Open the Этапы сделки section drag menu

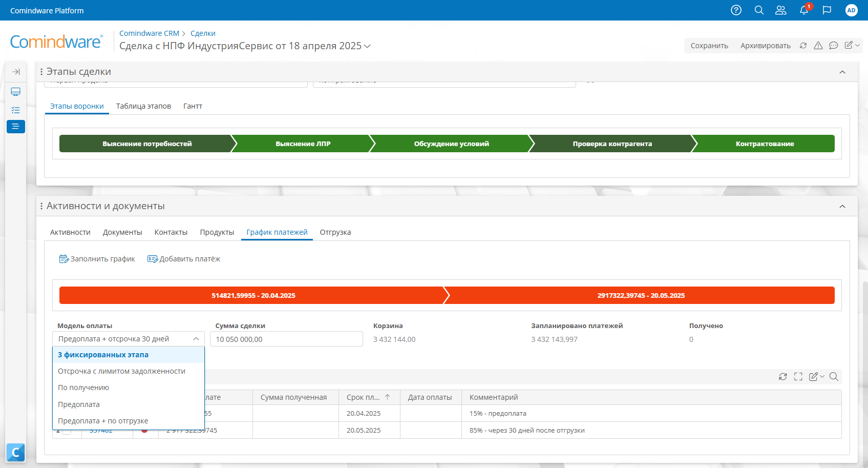point(41,72)
